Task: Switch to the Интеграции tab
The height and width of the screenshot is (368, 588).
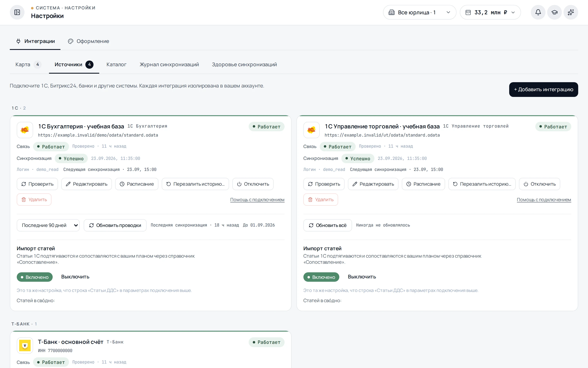Action: 35,41
